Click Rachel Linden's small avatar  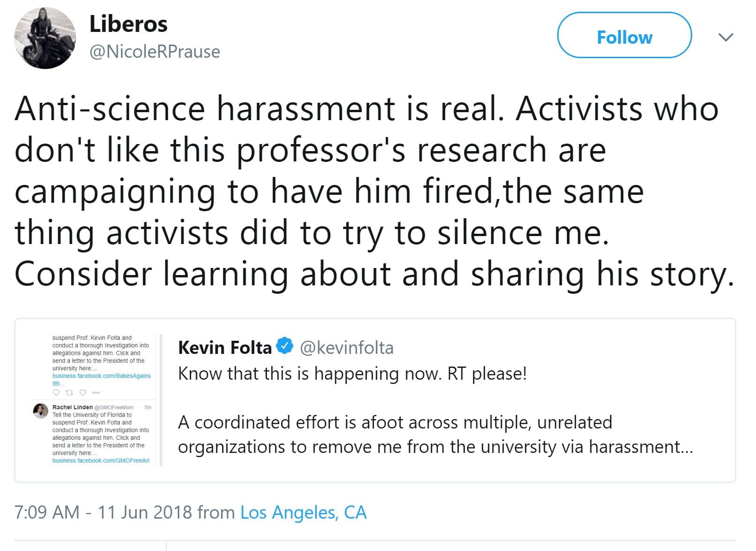(41, 411)
